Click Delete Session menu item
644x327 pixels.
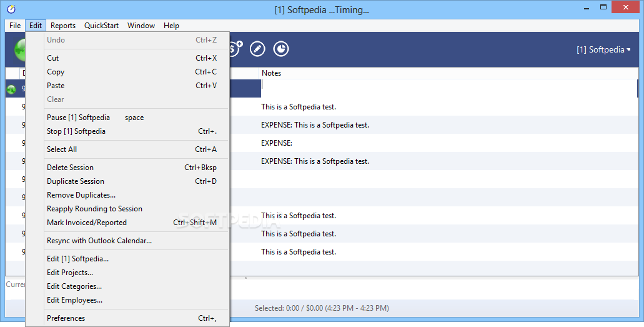point(127,168)
